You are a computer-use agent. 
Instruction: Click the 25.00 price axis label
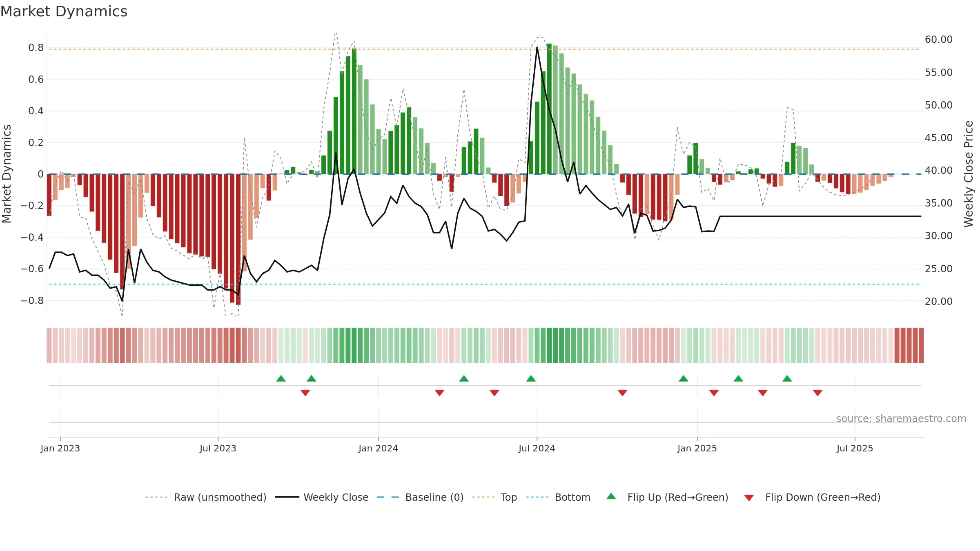tap(939, 269)
